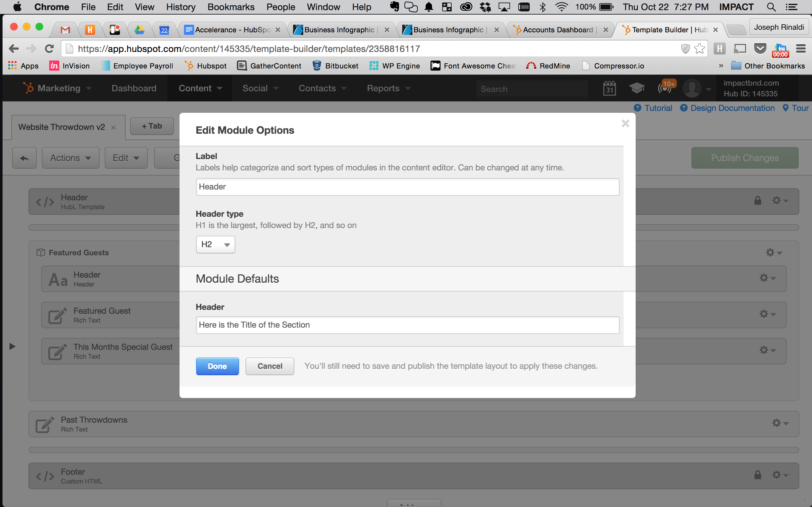Open the calendar icon in HubSpot nav
812x507 pixels.
click(x=609, y=89)
